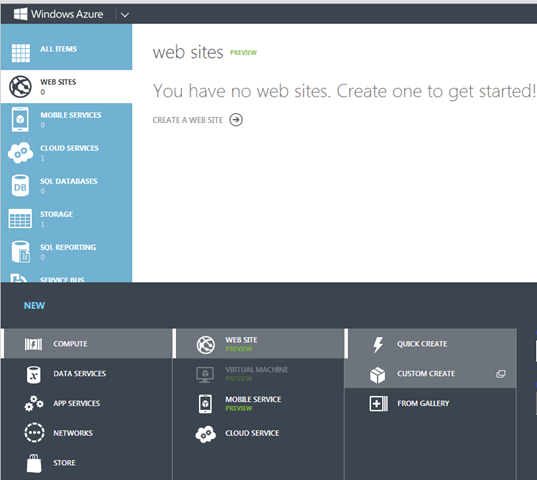Choose FROM GALLERY label
The image size is (537, 480).
(423, 403)
